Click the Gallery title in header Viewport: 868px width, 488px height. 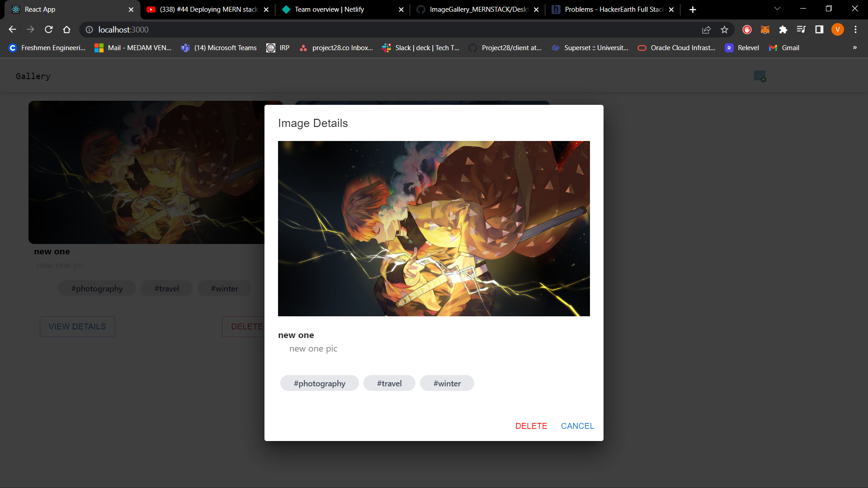pyautogui.click(x=33, y=76)
